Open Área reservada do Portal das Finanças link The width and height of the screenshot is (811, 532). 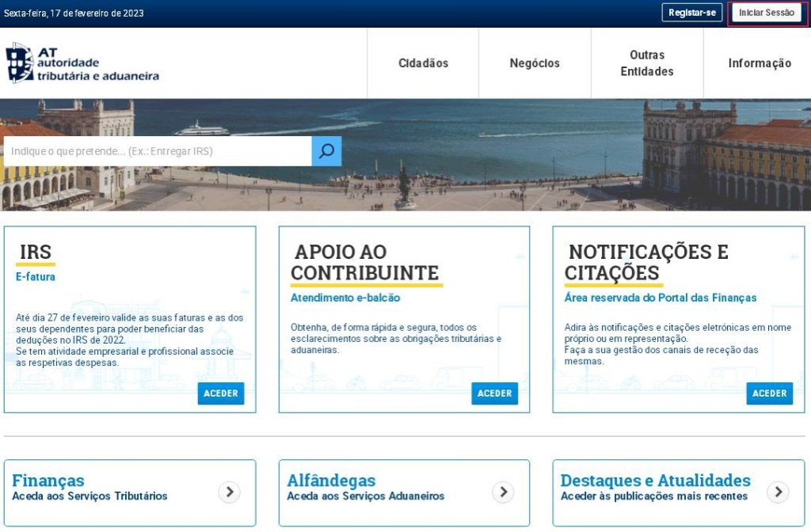point(660,298)
